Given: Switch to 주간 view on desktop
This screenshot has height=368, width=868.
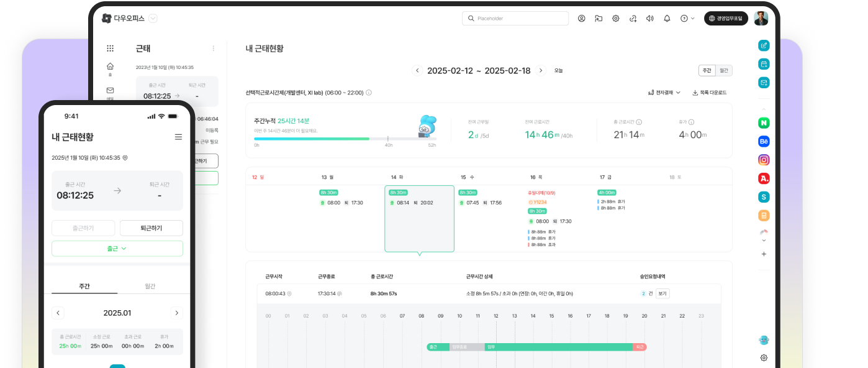Looking at the screenshot, I should [x=707, y=71].
